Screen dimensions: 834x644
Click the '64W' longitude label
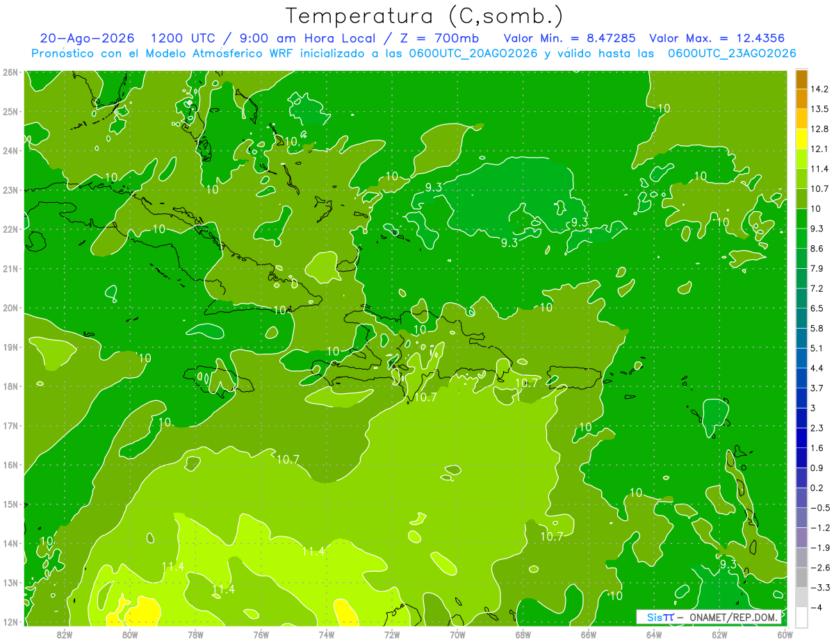click(x=654, y=634)
